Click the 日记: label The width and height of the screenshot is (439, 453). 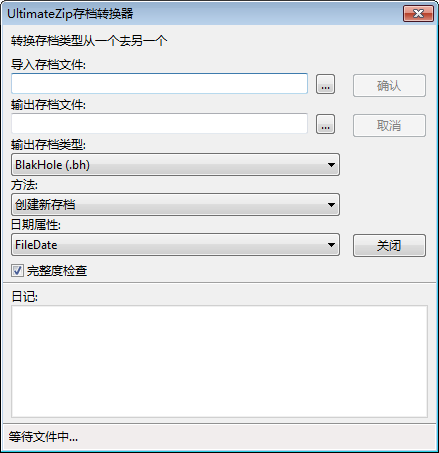pos(24,296)
